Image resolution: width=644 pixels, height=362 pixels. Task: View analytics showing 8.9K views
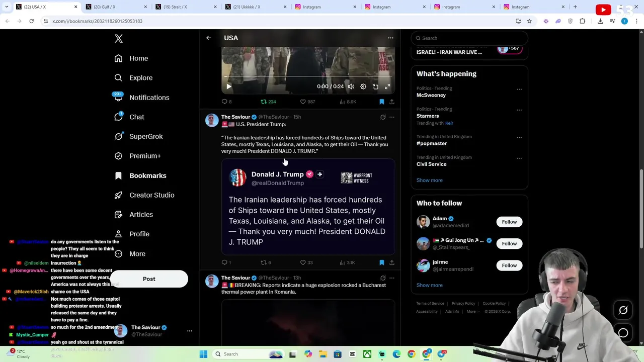coord(348,102)
